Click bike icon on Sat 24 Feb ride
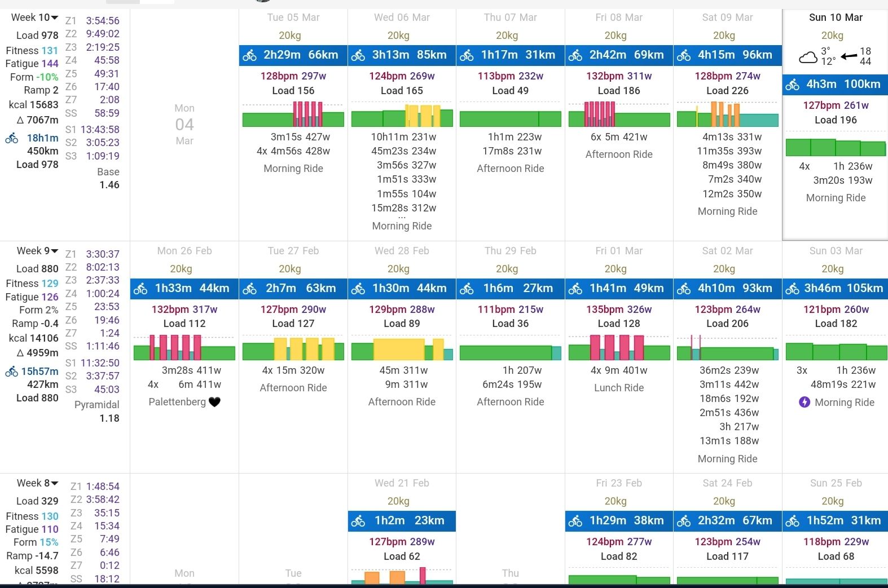888x588 pixels. tap(684, 521)
